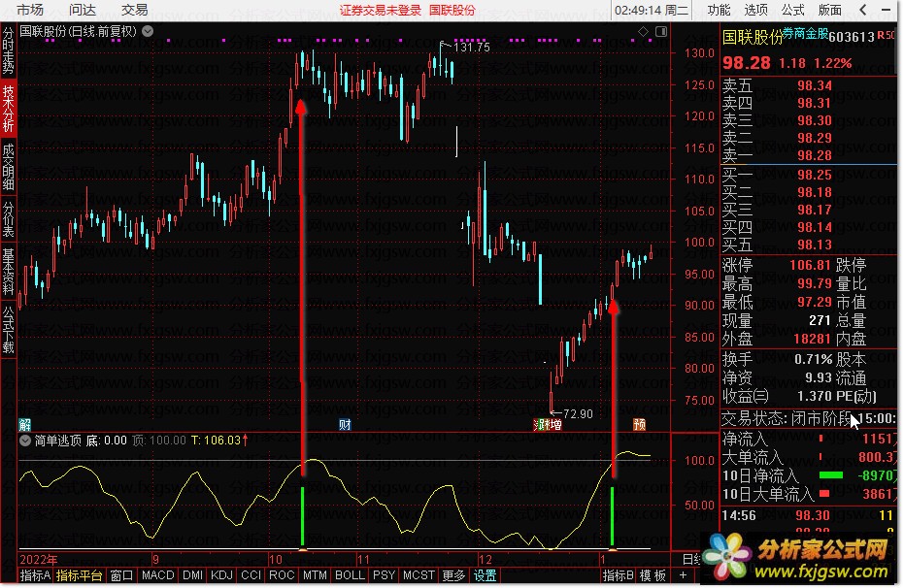Select the 指标A tab

click(x=35, y=575)
